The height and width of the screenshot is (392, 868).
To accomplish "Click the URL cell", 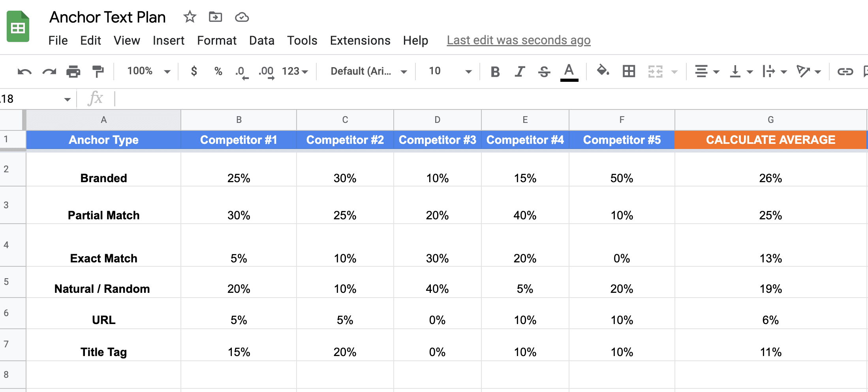I will 103,313.
